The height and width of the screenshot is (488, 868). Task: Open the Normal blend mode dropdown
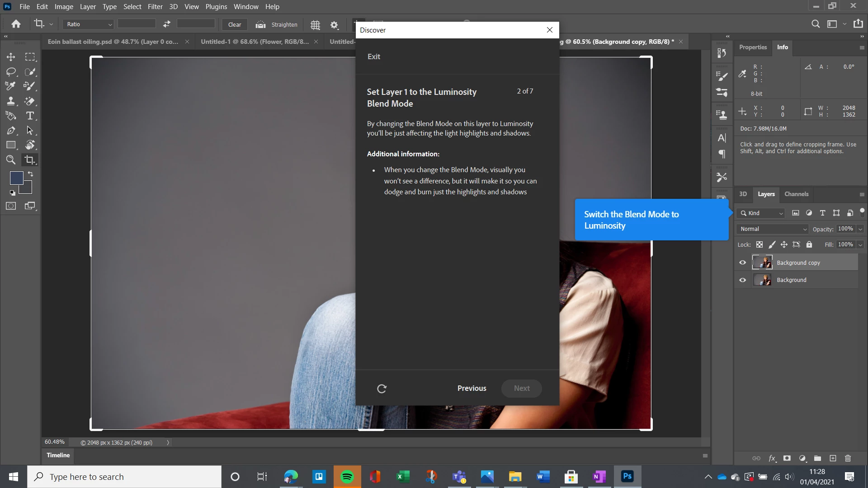[772, 229]
